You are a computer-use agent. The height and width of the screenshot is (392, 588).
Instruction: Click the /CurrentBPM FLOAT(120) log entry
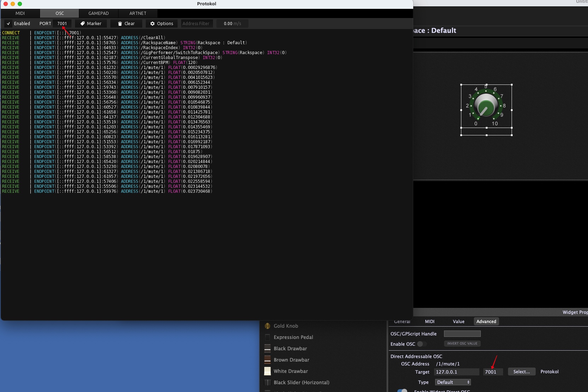click(x=100, y=63)
